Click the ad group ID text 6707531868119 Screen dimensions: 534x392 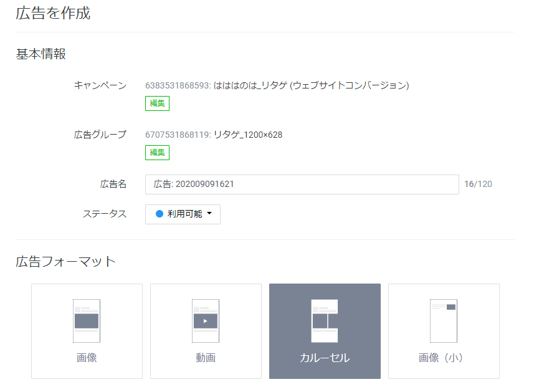[x=178, y=135]
